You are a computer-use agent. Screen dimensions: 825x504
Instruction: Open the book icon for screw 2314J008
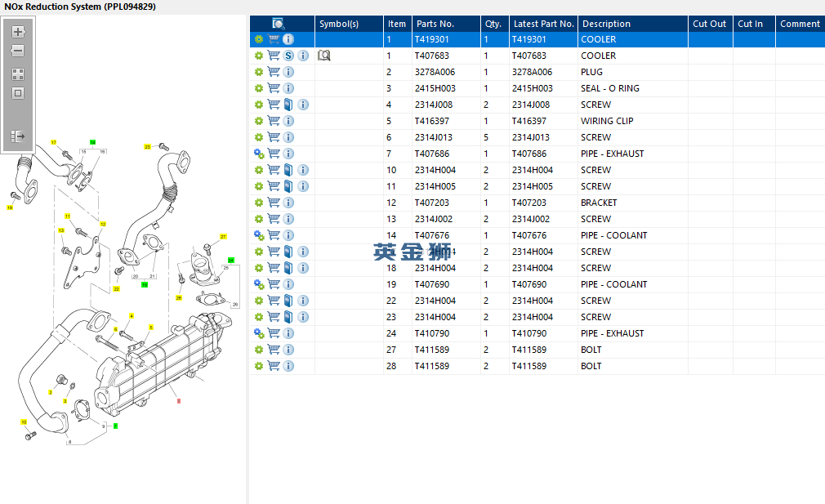click(x=288, y=105)
